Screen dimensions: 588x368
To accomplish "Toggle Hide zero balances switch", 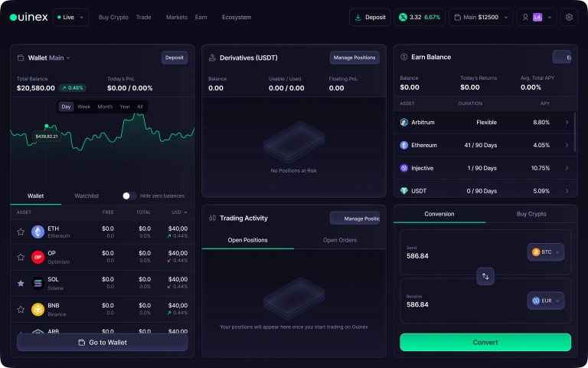I will [129, 196].
